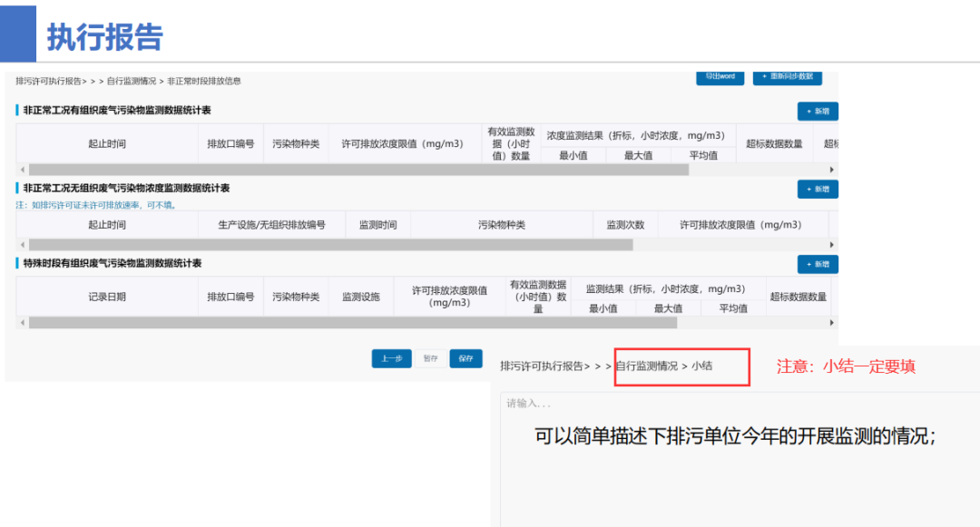Click the plus icon on the 新增 button of the 无组织废气 table
980x527 pixels.
pos(809,189)
